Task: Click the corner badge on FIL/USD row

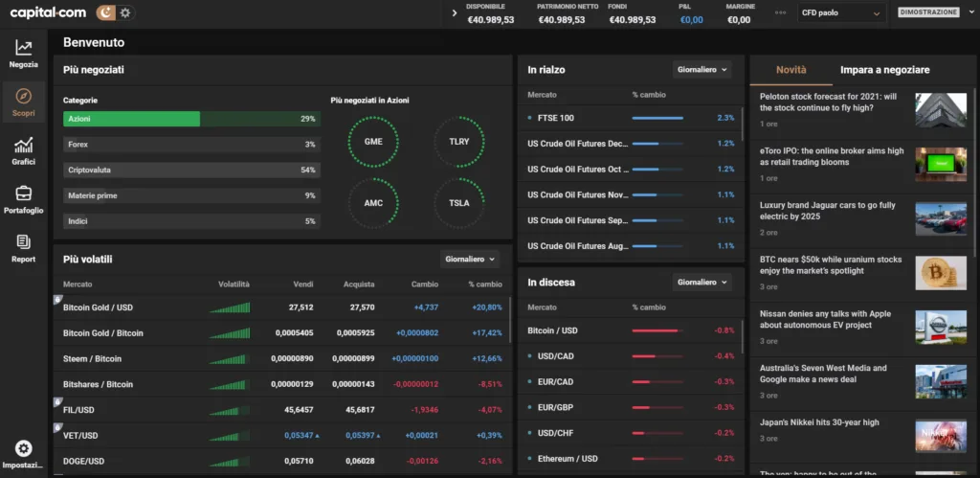Action: click(x=56, y=401)
